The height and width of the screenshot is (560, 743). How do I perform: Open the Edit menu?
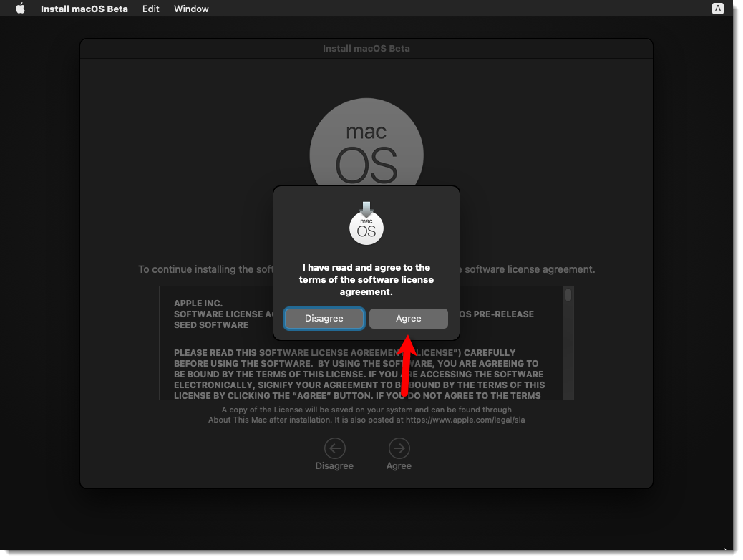[151, 9]
